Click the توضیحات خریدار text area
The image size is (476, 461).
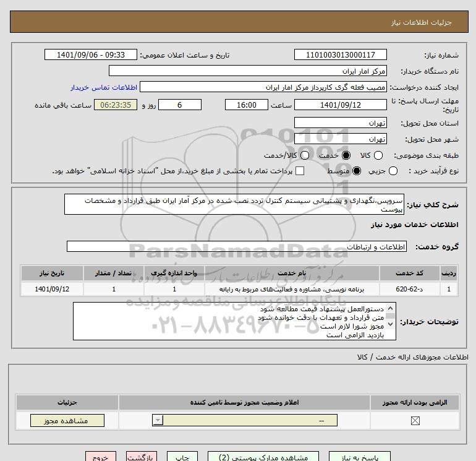click(234, 321)
